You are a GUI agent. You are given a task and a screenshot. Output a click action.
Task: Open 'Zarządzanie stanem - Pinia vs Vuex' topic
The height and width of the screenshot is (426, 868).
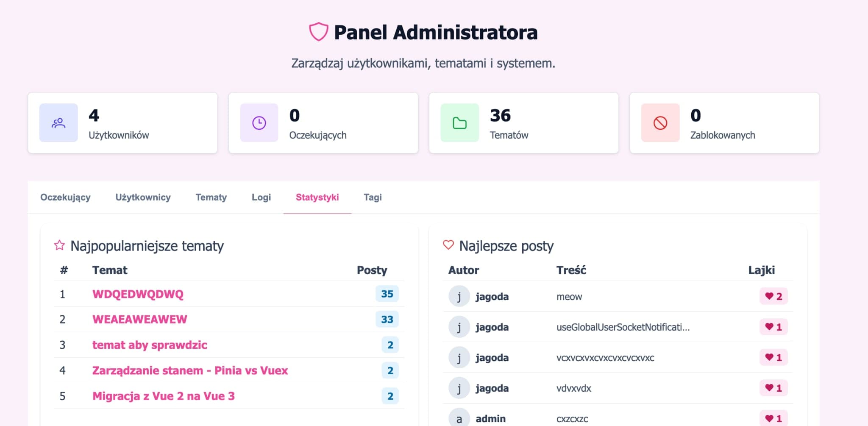click(x=190, y=370)
